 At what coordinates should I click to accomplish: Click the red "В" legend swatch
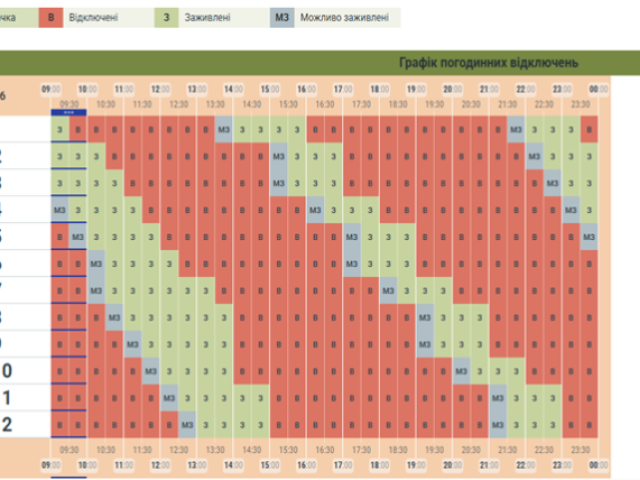[53, 17]
